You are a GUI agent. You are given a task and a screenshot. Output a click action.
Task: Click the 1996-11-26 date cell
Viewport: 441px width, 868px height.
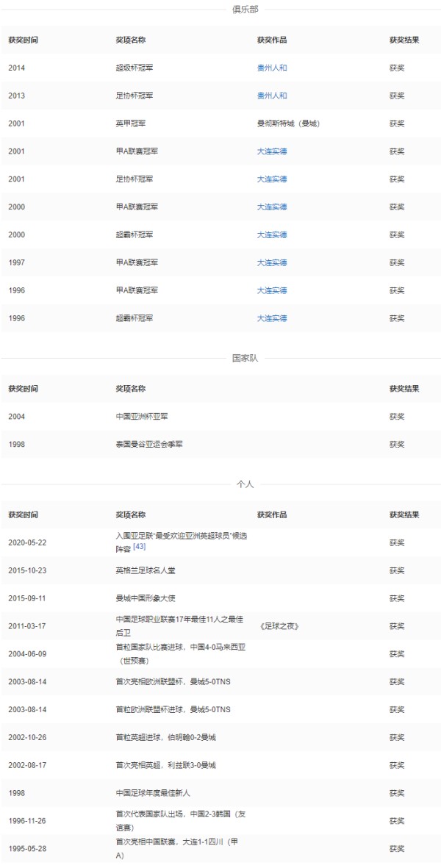[27, 821]
